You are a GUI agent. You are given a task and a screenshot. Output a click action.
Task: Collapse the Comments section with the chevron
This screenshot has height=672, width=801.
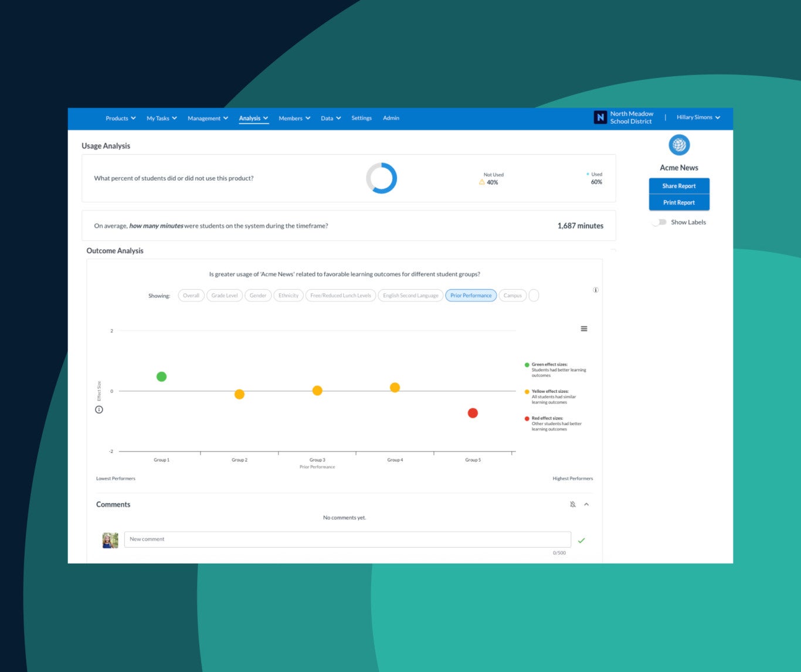tap(586, 504)
